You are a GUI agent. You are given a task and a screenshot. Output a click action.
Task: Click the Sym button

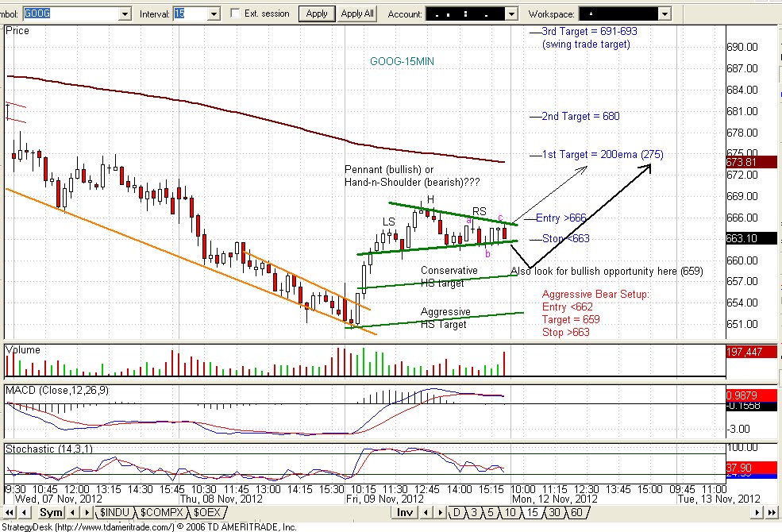51,513
